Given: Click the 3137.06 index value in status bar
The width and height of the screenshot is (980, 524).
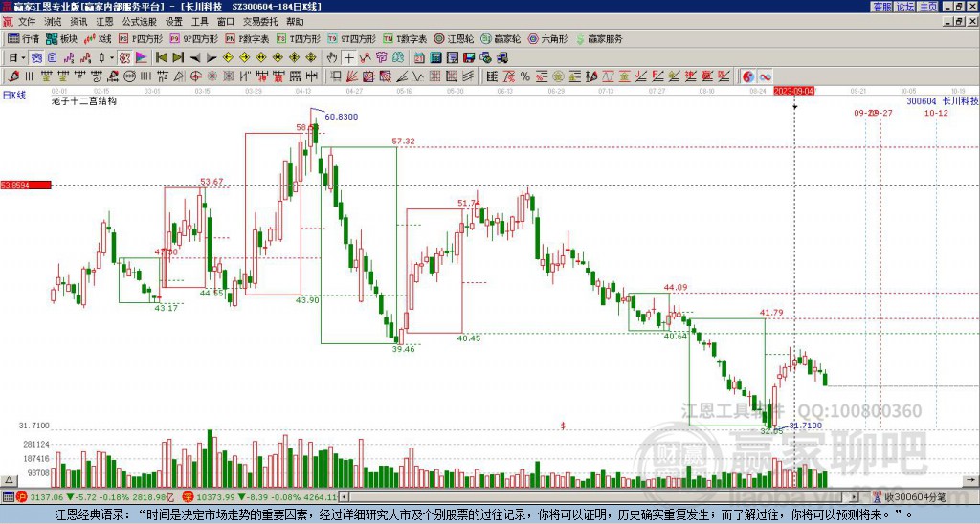Looking at the screenshot, I should click(46, 497).
